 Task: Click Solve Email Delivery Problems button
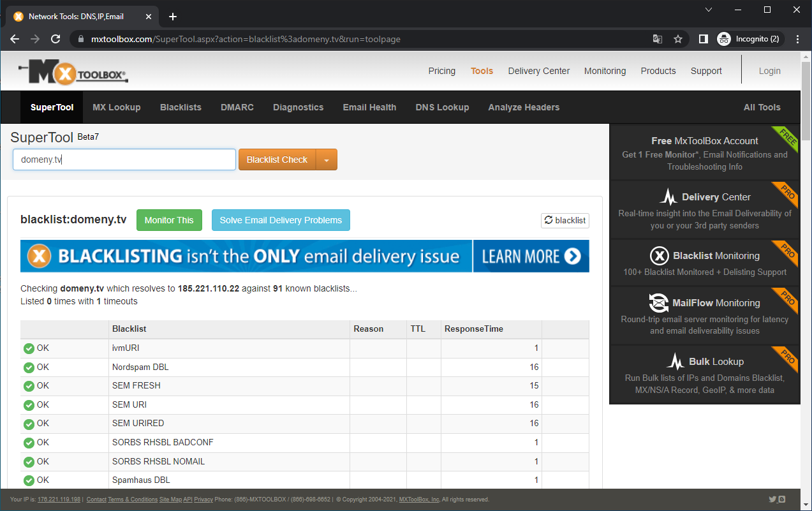click(281, 220)
